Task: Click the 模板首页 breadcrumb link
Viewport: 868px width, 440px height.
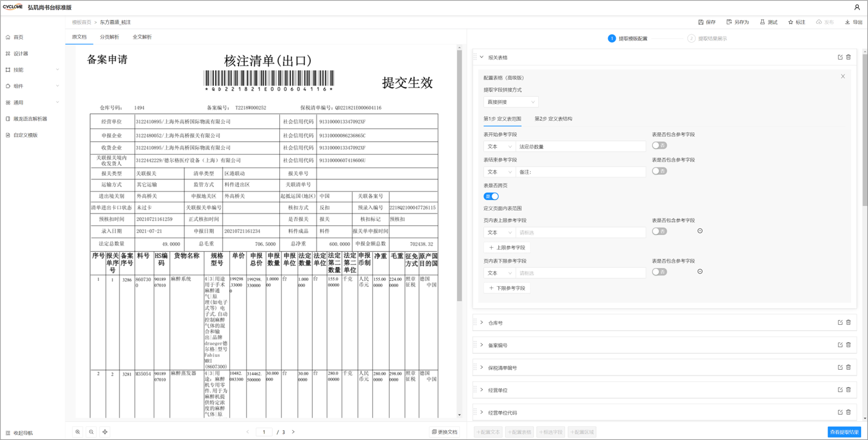Action: (x=81, y=22)
